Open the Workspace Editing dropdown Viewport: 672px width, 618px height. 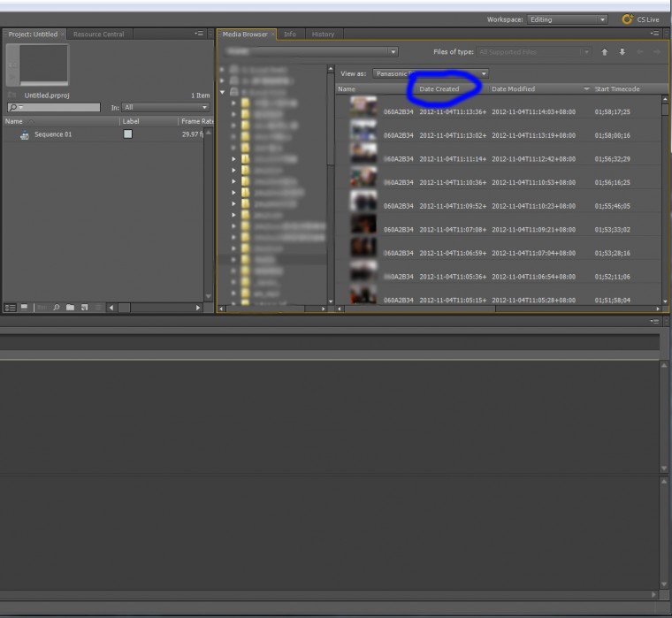567,19
